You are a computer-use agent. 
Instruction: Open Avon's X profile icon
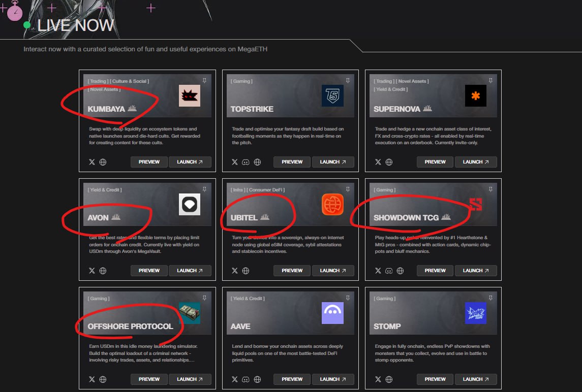91,271
